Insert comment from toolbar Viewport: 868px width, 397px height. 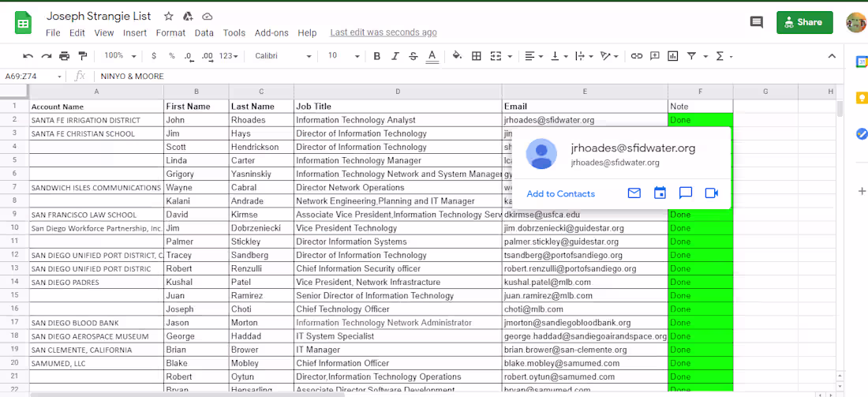655,56
